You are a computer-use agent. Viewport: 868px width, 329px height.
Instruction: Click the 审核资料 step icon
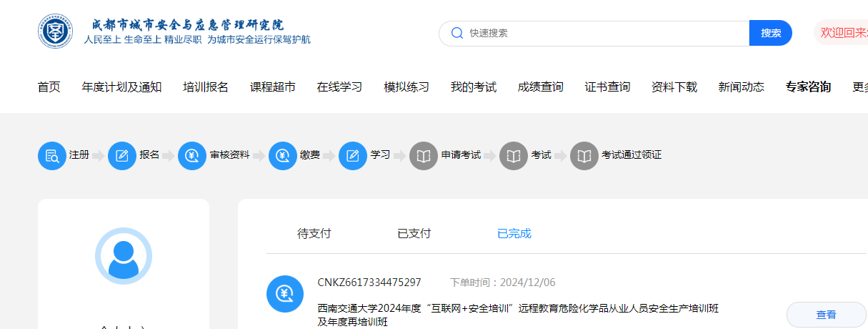coord(192,156)
